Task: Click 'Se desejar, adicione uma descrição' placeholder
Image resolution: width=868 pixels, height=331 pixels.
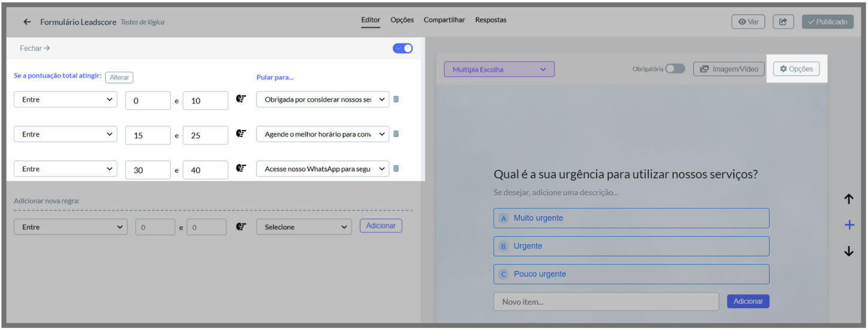Action: 556,193
